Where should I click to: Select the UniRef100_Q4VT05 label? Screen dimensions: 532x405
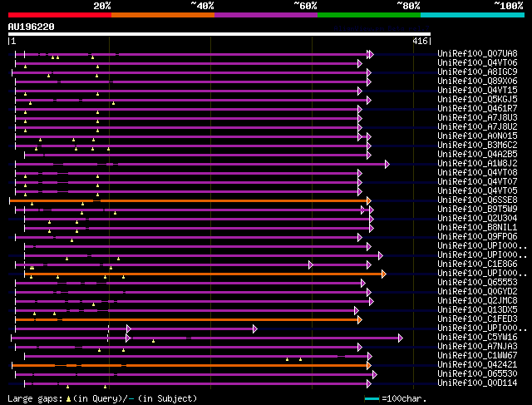click(477, 191)
